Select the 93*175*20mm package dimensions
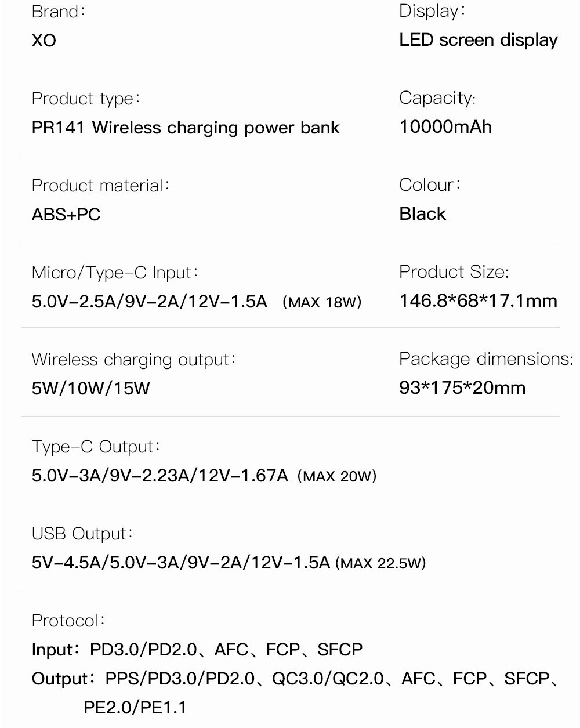The width and height of the screenshot is (580, 728). [x=463, y=387]
